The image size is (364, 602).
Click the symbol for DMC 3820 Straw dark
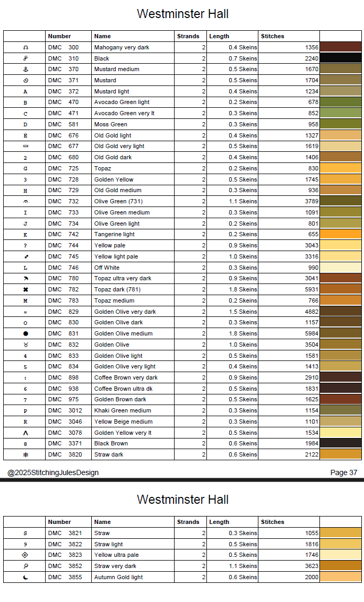25,455
